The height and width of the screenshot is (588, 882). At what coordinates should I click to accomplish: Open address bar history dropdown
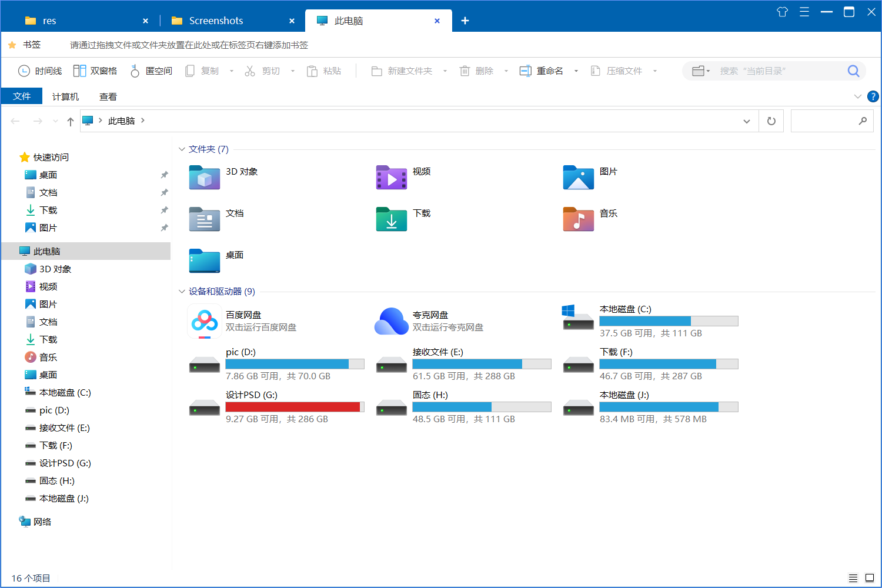point(746,121)
